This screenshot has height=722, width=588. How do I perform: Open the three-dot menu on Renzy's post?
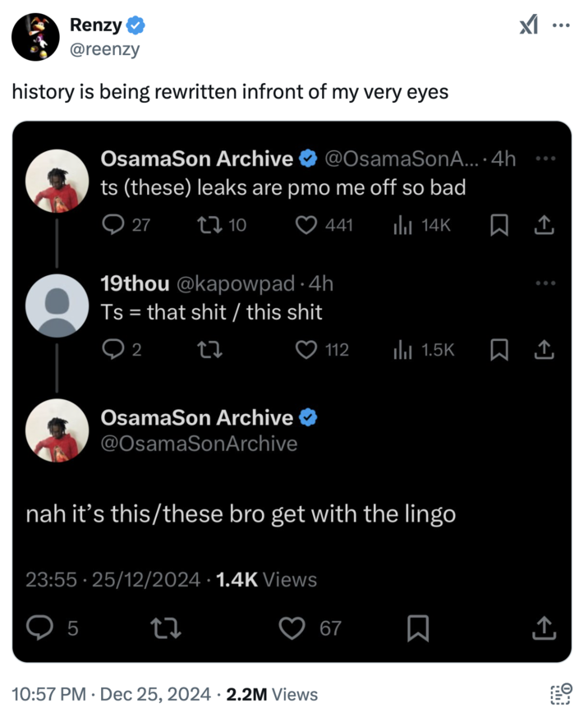561,25
